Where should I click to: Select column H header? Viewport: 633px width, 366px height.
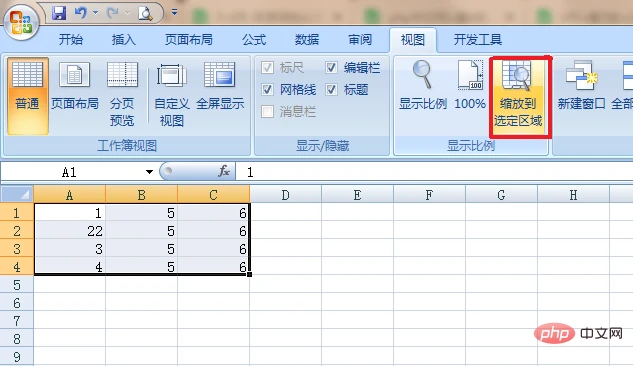(573, 195)
